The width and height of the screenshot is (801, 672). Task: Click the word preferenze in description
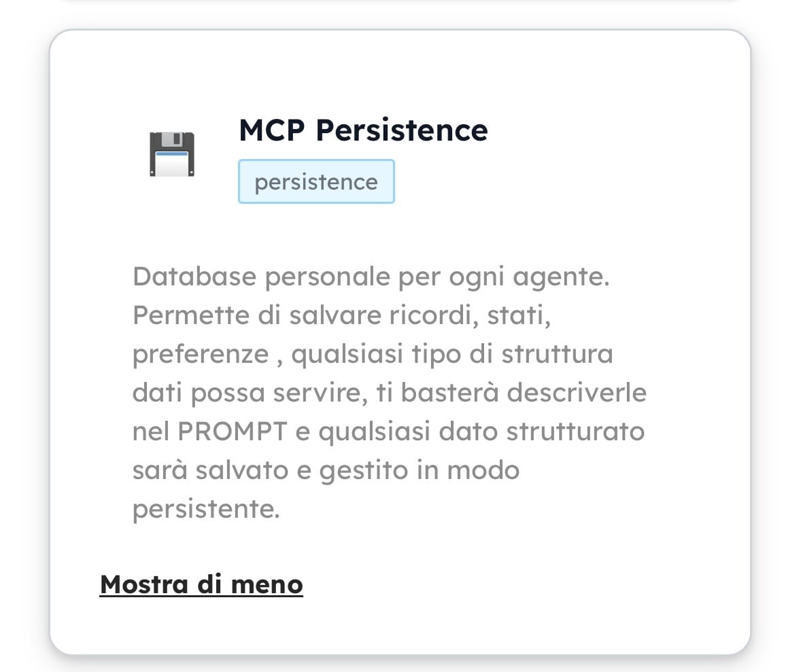pyautogui.click(x=201, y=355)
